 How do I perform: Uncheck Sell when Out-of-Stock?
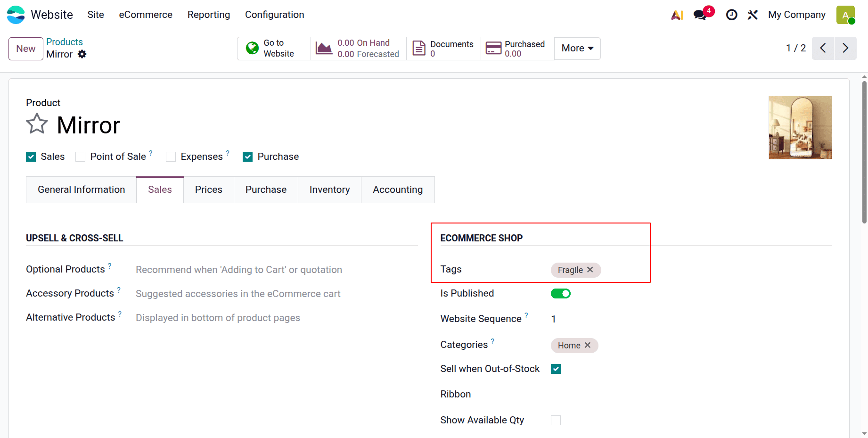[556, 369]
